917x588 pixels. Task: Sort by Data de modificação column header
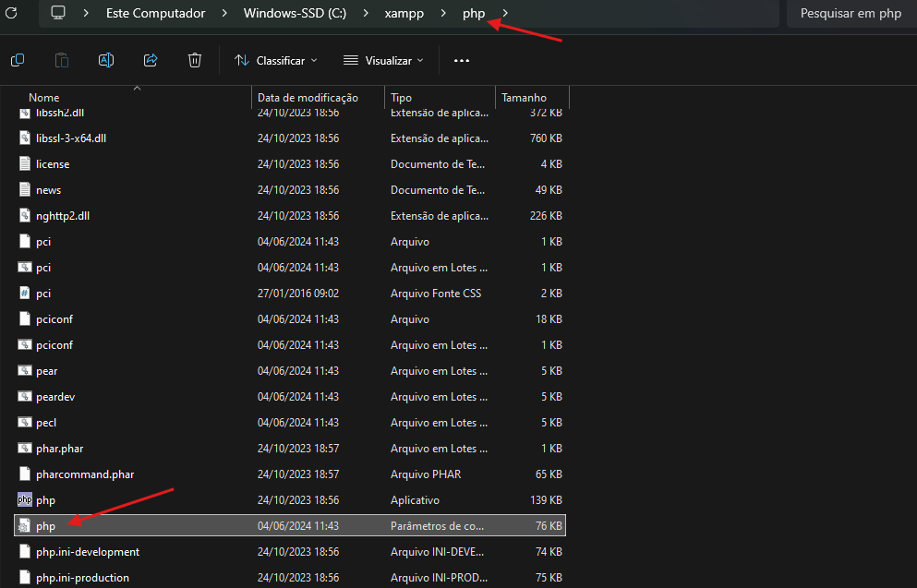click(308, 97)
